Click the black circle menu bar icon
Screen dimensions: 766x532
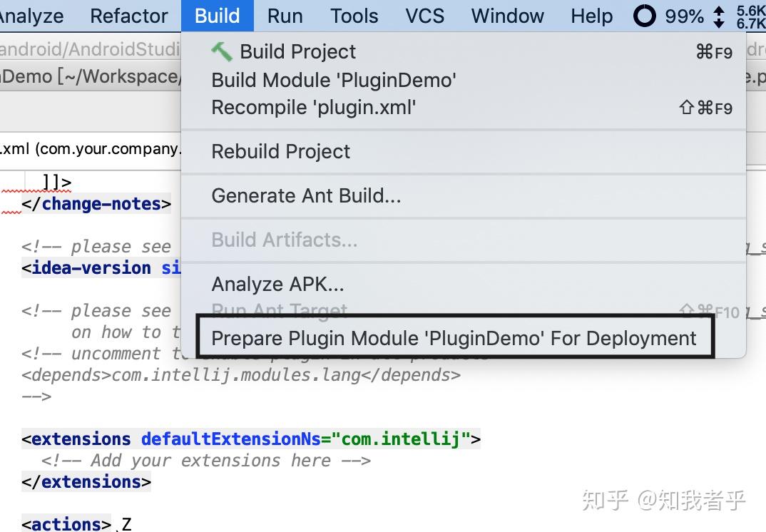click(643, 15)
